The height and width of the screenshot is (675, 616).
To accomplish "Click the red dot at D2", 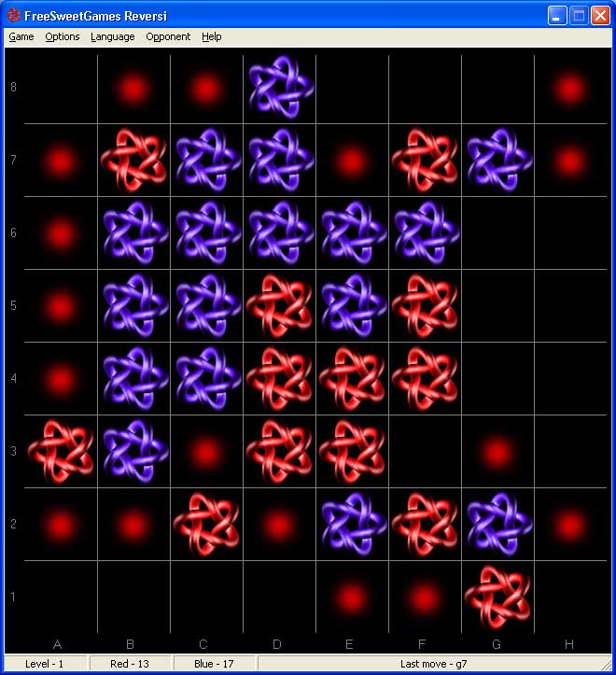I will pos(278,526).
